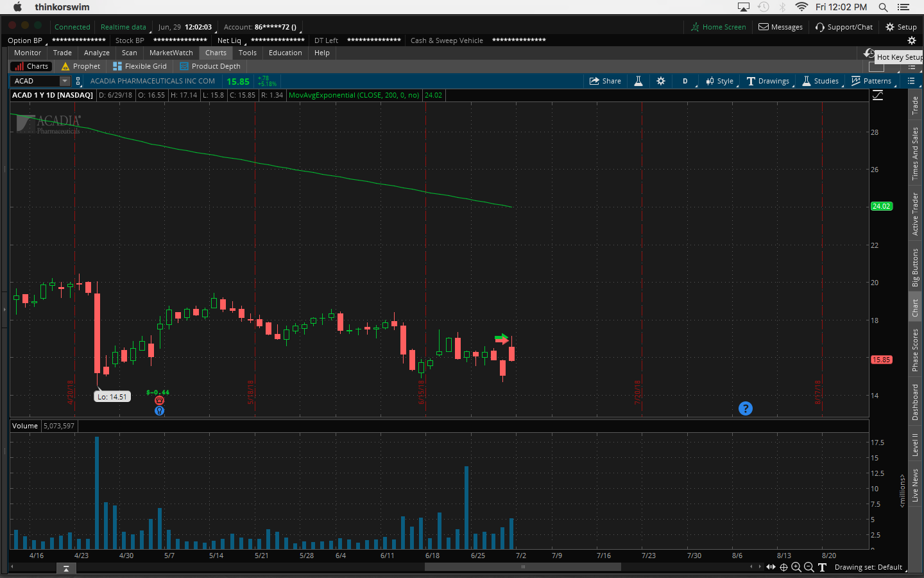Open chart settings gear in chart toolbar
924x578 pixels.
(x=661, y=81)
